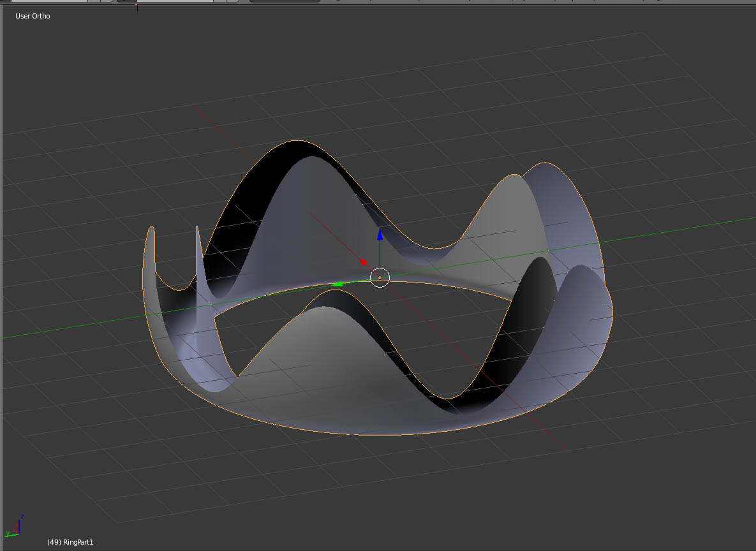Image resolution: width=756 pixels, height=551 pixels.
Task: Click the XYZ axis orientation indicator
Action: coord(14,526)
